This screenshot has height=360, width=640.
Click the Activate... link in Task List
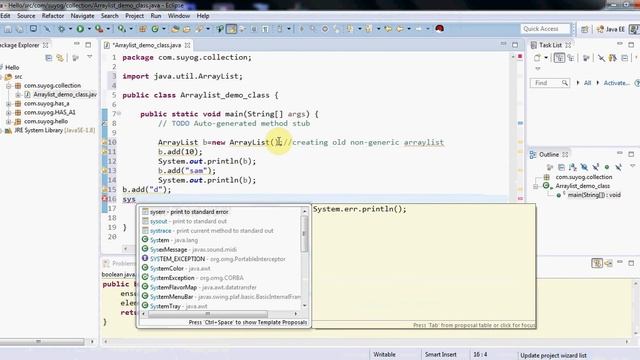pyautogui.click(x=616, y=83)
